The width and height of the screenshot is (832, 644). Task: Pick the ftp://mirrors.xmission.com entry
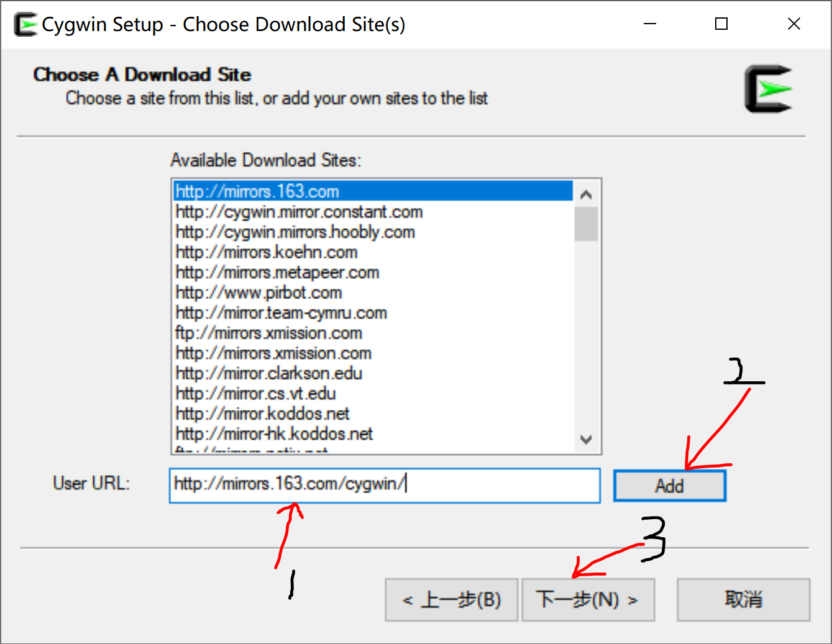click(x=373, y=332)
